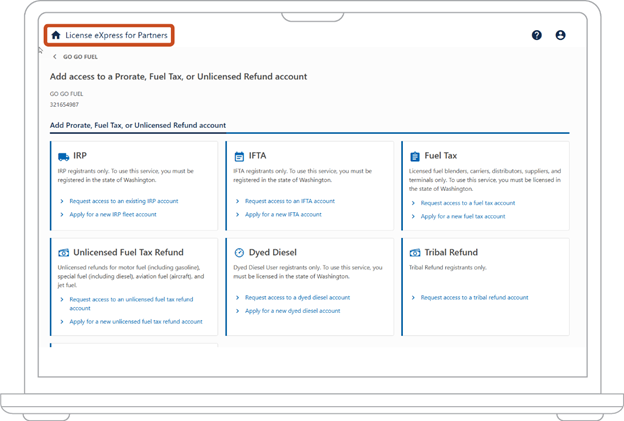The height and width of the screenshot is (421, 624).
Task: Click the Dyed Diesel gauge icon
Action: point(239,253)
